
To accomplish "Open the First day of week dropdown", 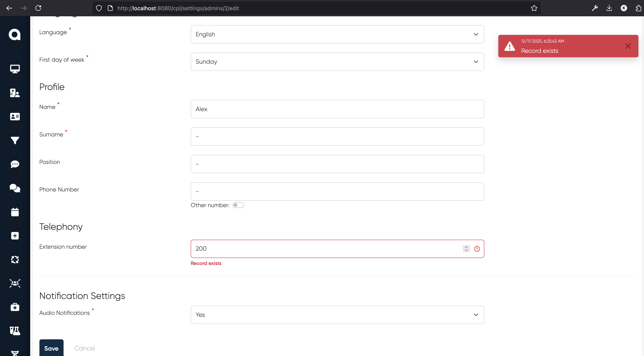I will point(337,62).
